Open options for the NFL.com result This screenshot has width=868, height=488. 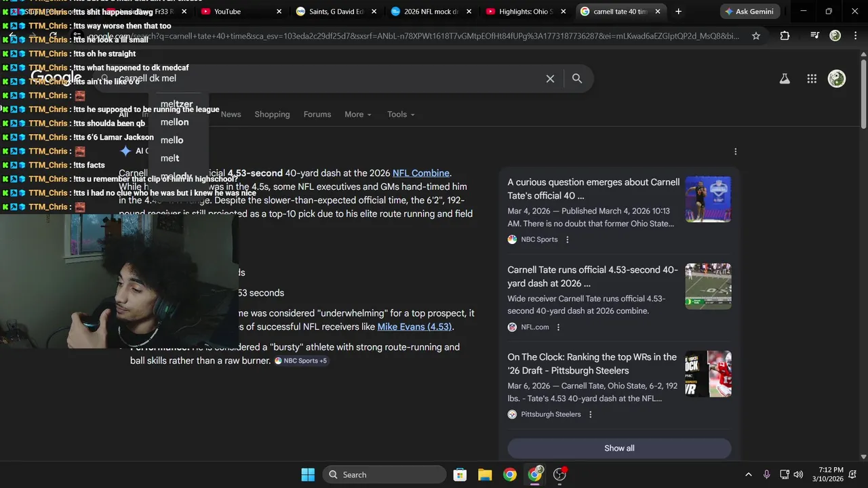click(559, 327)
